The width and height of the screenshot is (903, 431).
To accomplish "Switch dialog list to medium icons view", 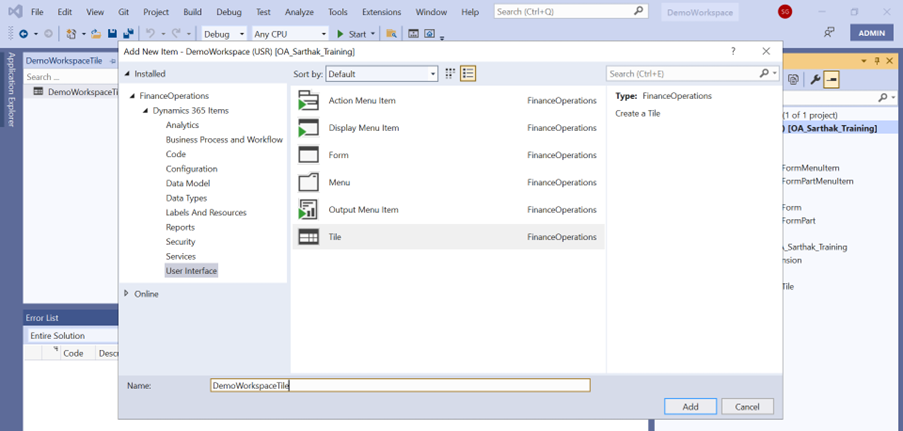I will tap(468, 74).
